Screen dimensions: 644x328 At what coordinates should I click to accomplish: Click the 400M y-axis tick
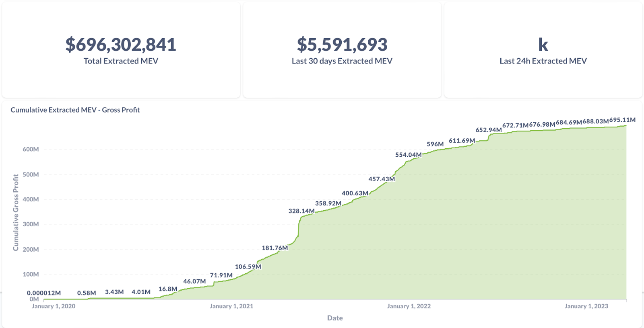pos(31,199)
